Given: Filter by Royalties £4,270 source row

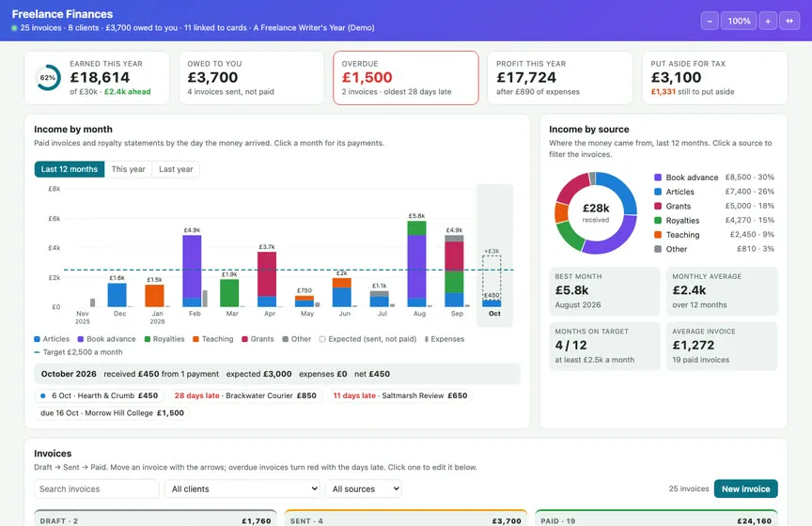Looking at the screenshot, I should tap(714, 221).
